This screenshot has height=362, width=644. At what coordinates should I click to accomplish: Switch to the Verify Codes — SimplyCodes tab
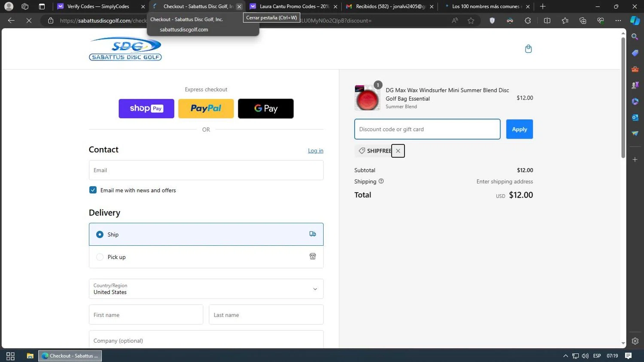[x=98, y=6]
